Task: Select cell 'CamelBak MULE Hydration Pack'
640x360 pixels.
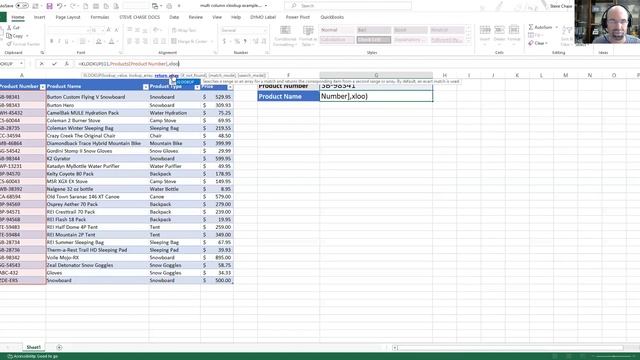Action: pos(97,113)
